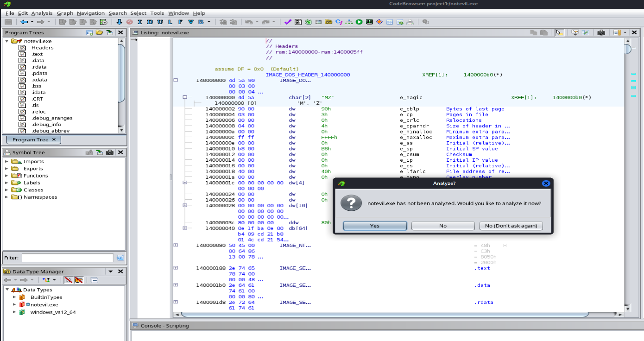Screen dimensions: 644x341
Task: Click the blue down-arrow navigation direction icon
Action: pyautogui.click(x=119, y=22)
